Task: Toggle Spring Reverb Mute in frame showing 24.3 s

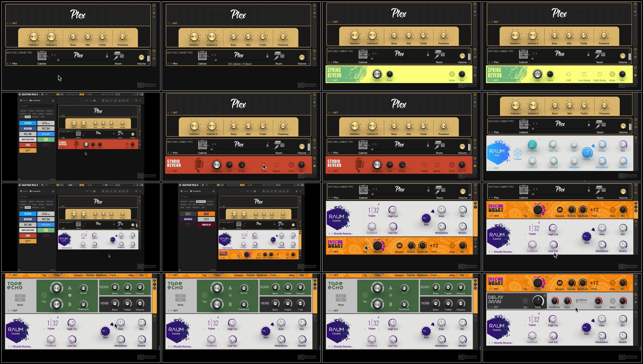Action: [452, 74]
